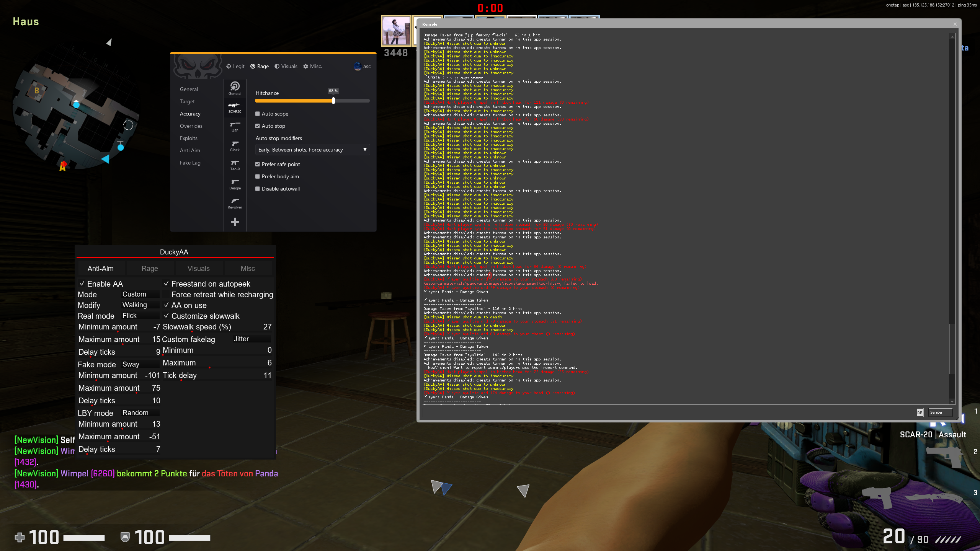
Task: Open the Fake Lag section in the sidebar
Action: (190, 163)
